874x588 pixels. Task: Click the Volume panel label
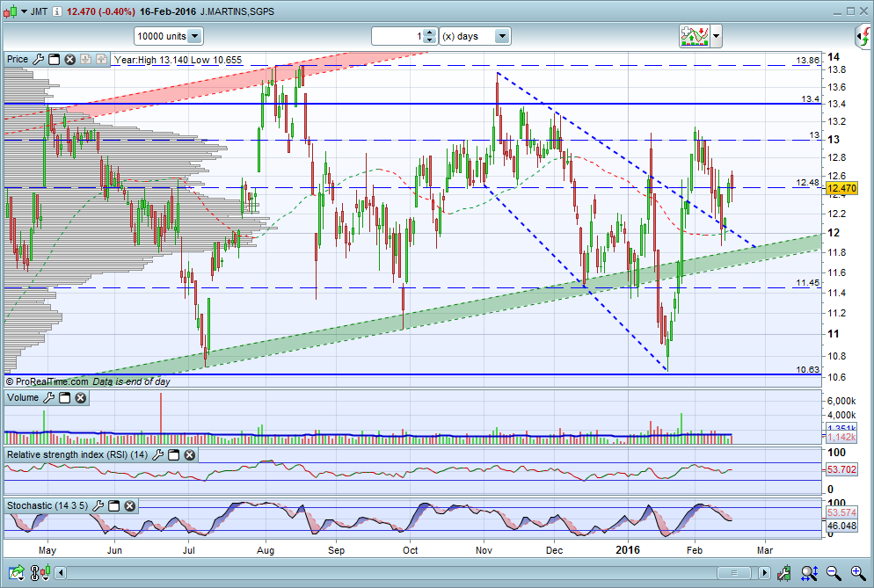coord(23,397)
